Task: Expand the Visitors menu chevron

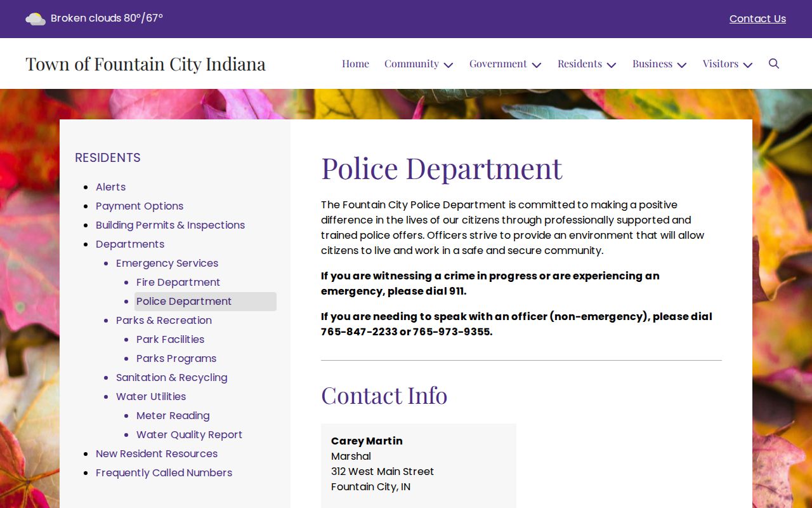Action: [x=748, y=65]
